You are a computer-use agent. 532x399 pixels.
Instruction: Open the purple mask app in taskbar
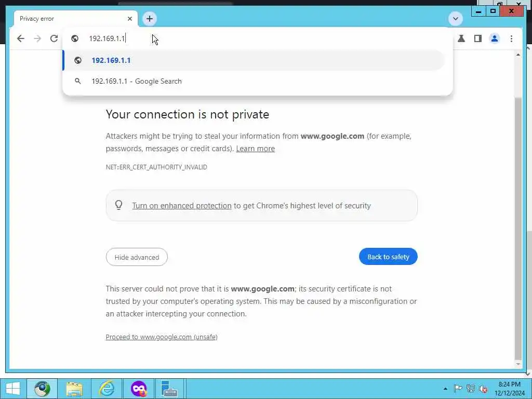139,389
